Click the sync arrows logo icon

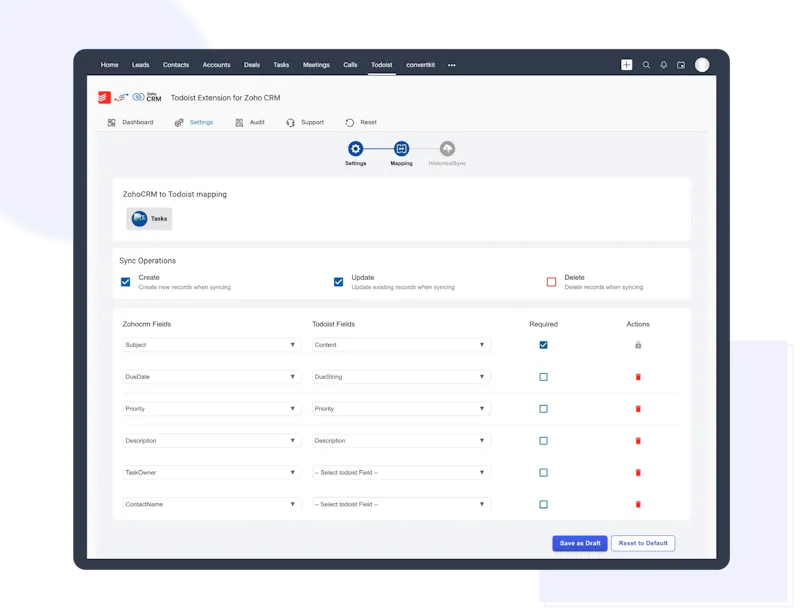[x=121, y=97]
